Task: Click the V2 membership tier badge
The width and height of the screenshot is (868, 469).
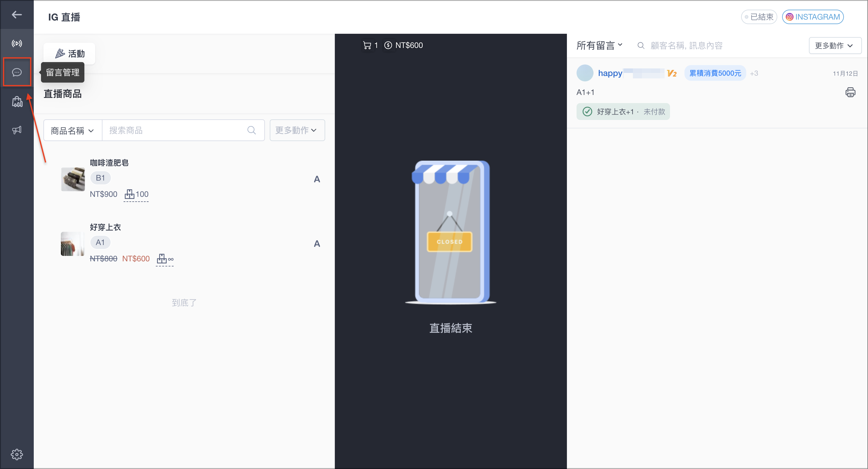Action: 671,74
